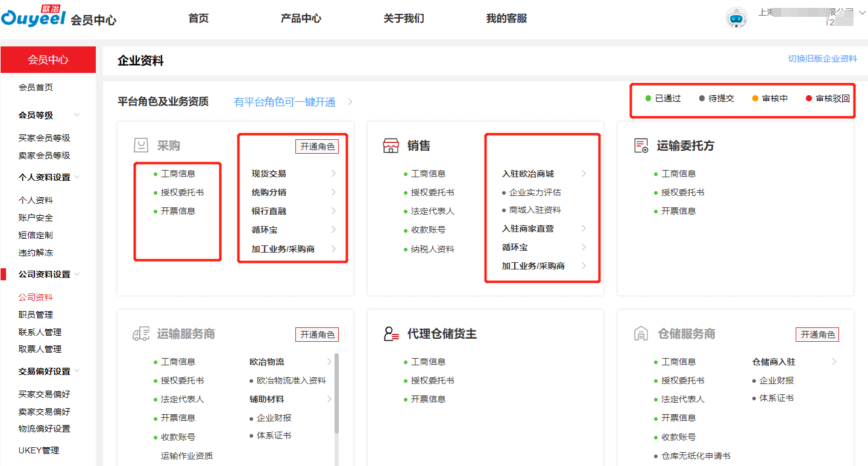Collapse the 会员等级 sidebar section
Viewport: 868px width, 466px height.
coord(77,115)
